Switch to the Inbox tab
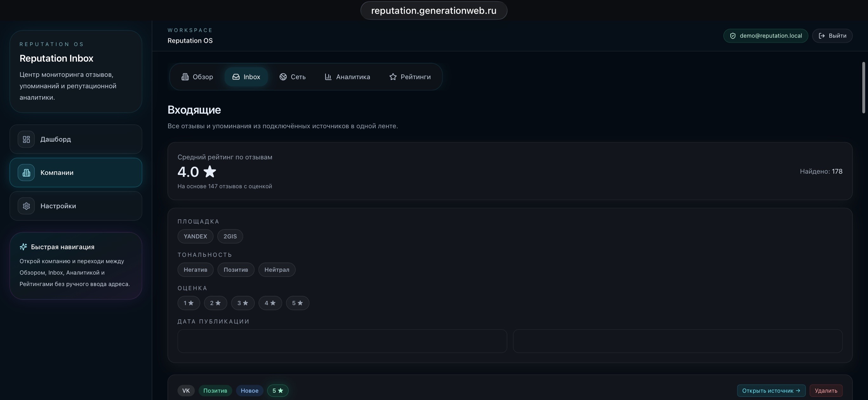 pyautogui.click(x=246, y=77)
